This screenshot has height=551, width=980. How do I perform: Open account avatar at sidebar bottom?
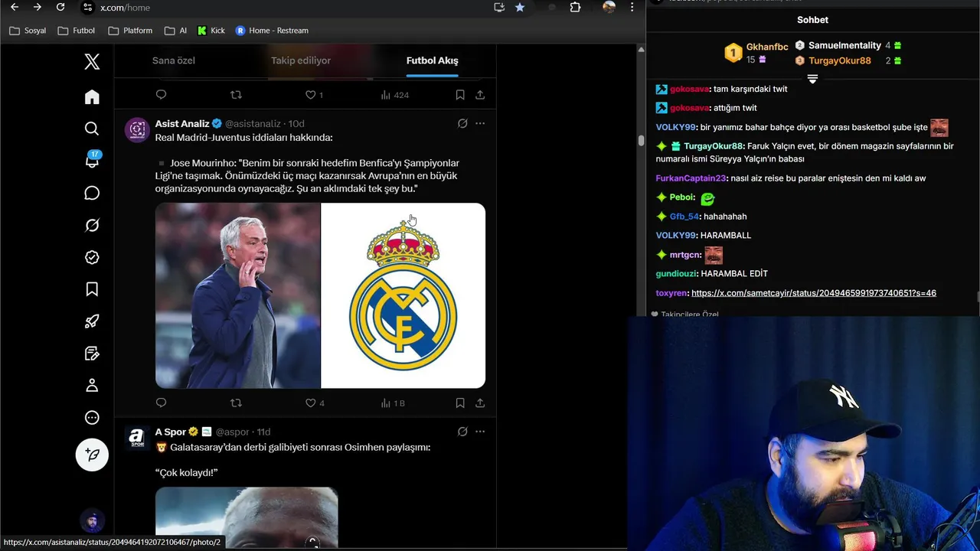click(x=92, y=522)
